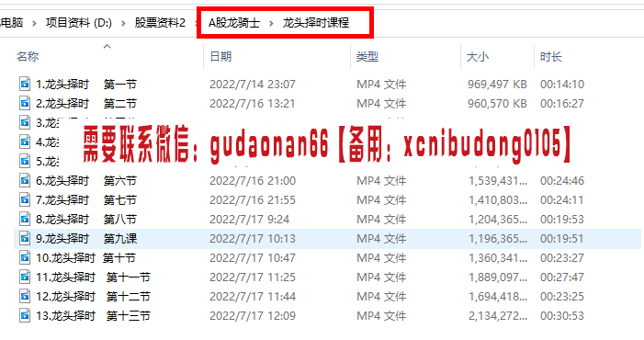The width and height of the screenshot is (644, 340).
Task: Go to the A股龙骑士 breadcrumb folder
Action: coord(234,23)
